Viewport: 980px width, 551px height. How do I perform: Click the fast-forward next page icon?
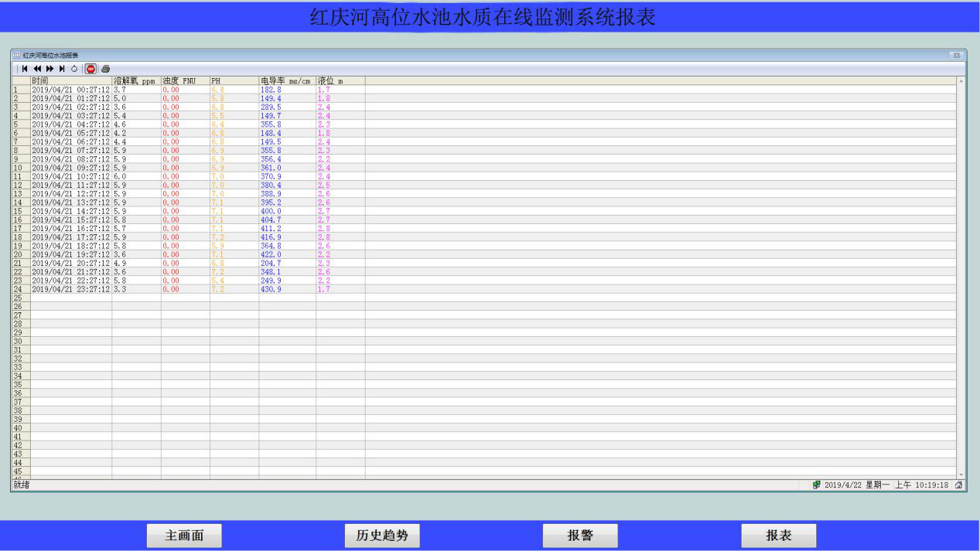click(50, 69)
